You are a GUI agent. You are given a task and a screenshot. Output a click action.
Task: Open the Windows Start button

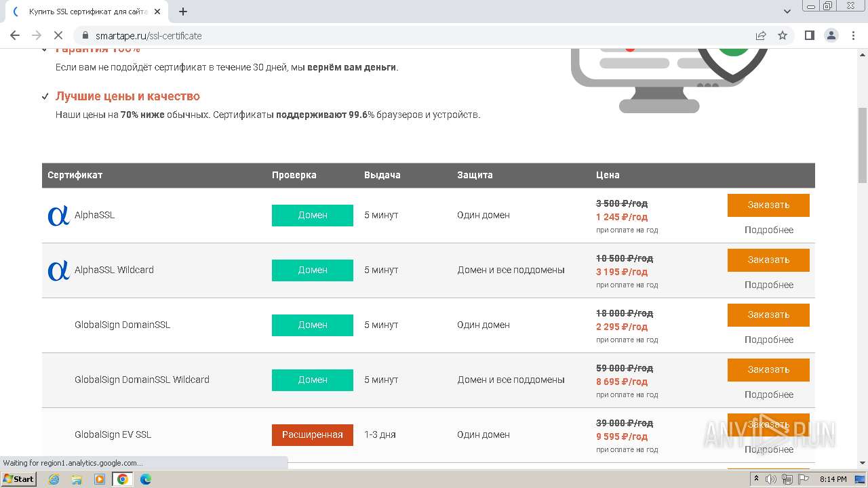click(19, 479)
